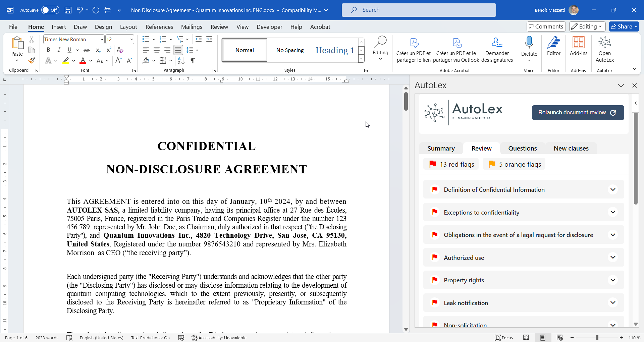Click the Share button
This screenshot has width=644, height=342.
point(624,26)
